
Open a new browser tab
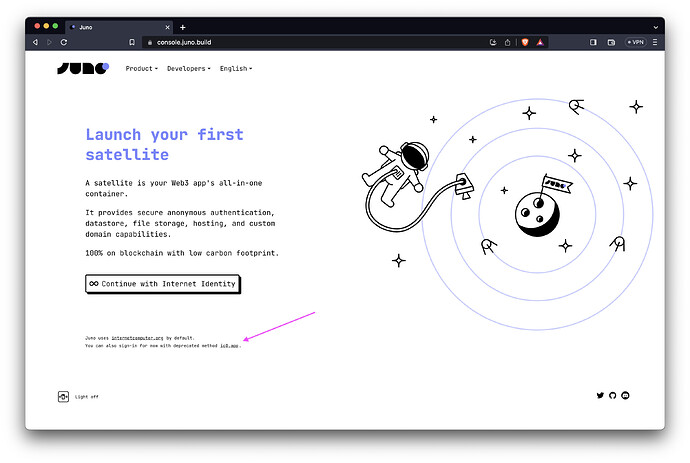tap(183, 27)
